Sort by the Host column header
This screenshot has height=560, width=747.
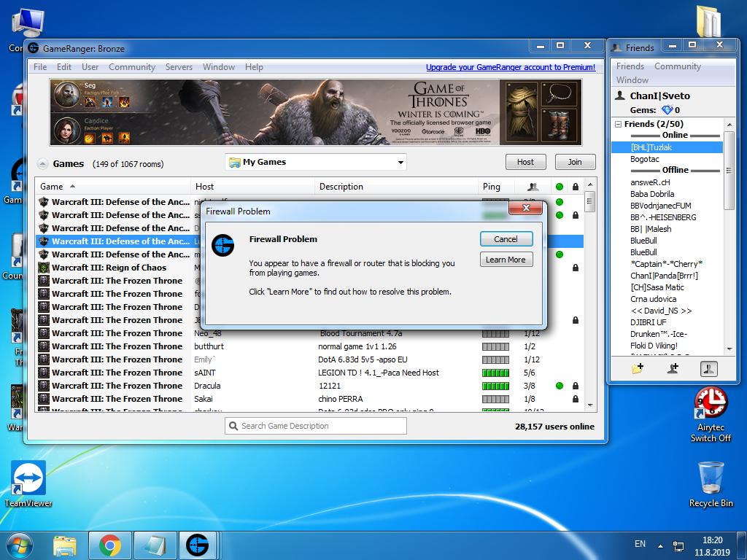[253, 187]
